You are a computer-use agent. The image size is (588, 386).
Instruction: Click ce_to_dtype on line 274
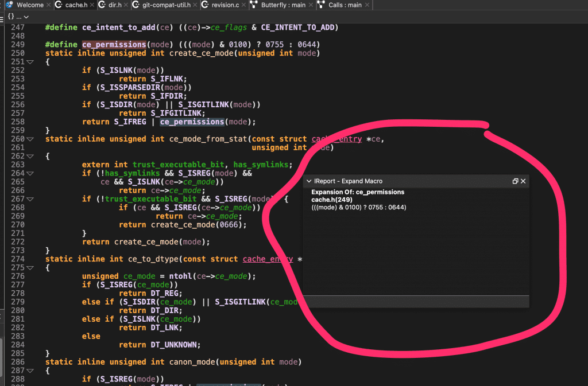pyautogui.click(x=153, y=259)
